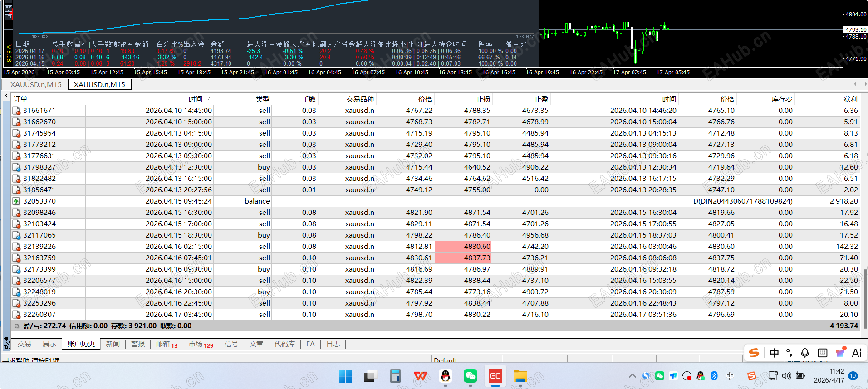Close the terminal panel with X
The height and width of the screenshot is (389, 868).
pyautogui.click(x=6, y=96)
